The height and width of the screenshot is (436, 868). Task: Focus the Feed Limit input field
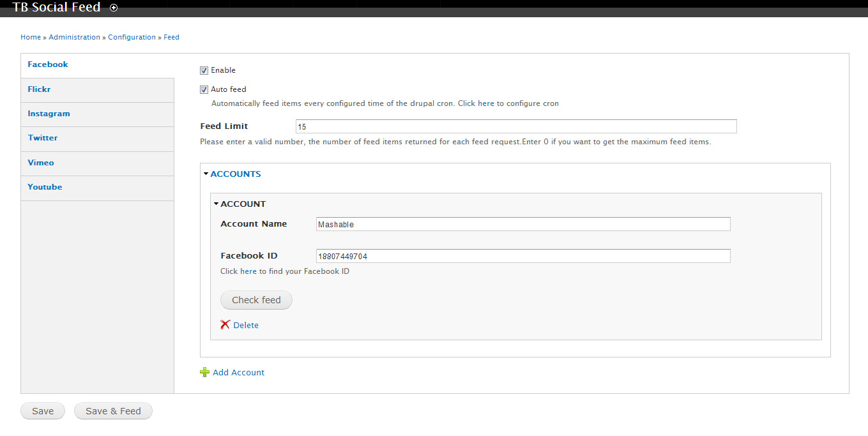[516, 126]
